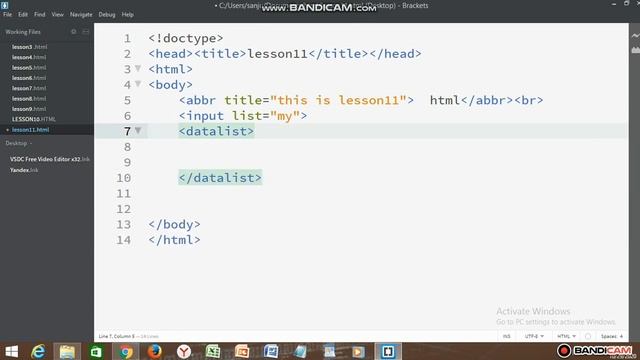
Task: Click line number 12 in the gutter
Action: pos(124,209)
